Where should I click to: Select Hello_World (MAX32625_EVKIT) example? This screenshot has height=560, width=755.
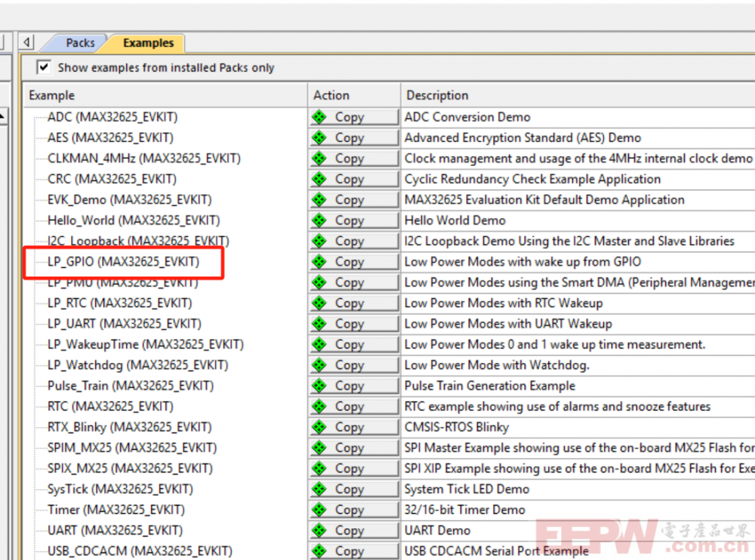coord(134,220)
